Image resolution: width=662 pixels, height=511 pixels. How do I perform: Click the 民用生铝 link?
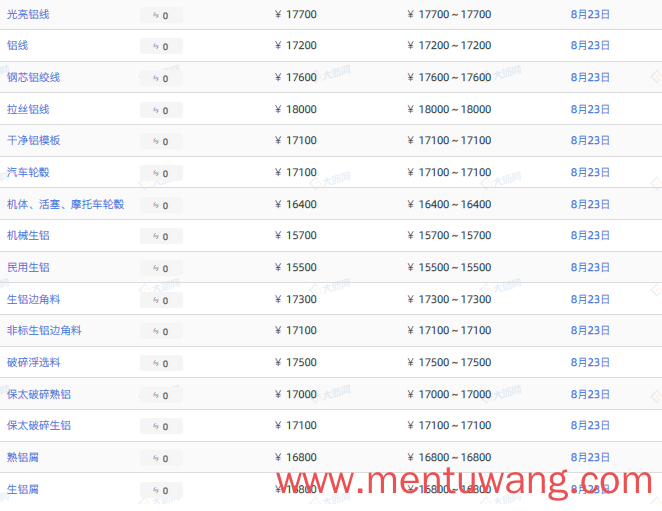click(28, 267)
